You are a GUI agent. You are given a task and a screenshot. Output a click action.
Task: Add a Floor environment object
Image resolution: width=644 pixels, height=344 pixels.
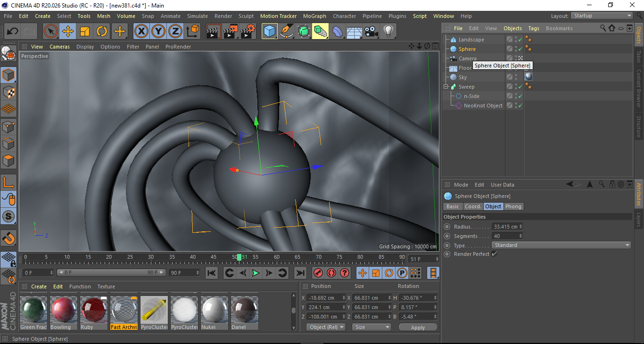coord(355,32)
